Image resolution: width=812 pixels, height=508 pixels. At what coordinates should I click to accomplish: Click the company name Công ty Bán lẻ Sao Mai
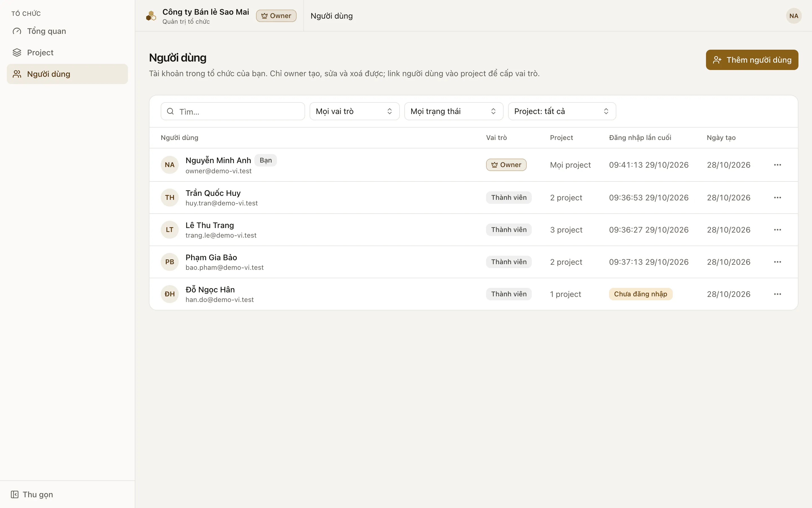206,12
